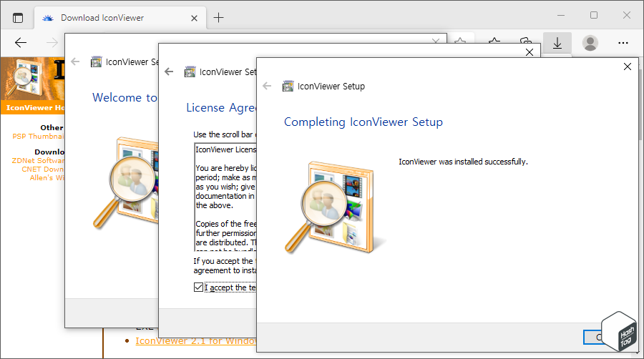Click back arrow in Welcome setup dialog

[x=75, y=62]
